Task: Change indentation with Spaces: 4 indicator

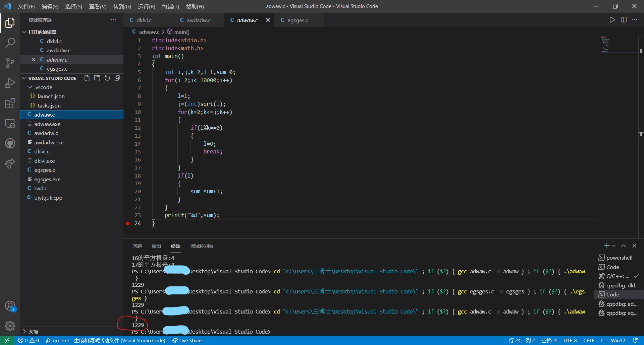Action: coord(549,340)
